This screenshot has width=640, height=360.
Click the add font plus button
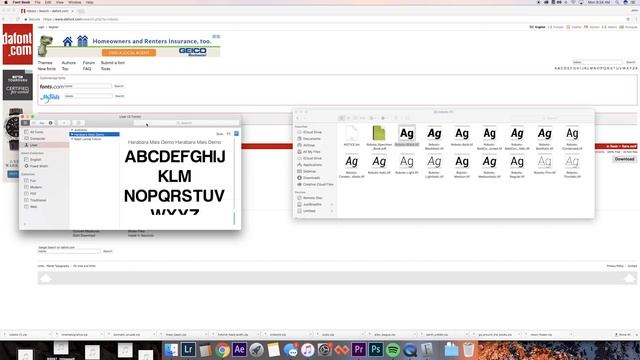pos(64,123)
